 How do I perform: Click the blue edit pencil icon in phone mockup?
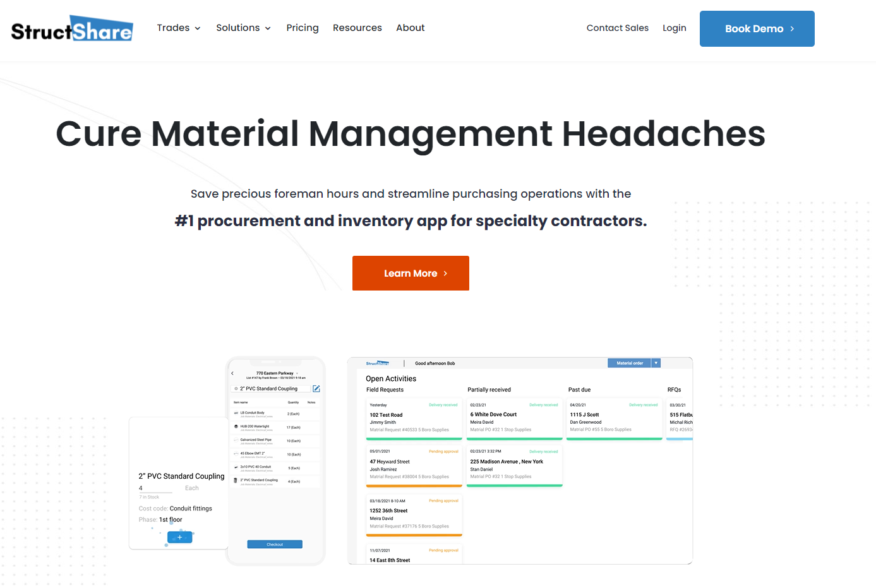pos(316,388)
